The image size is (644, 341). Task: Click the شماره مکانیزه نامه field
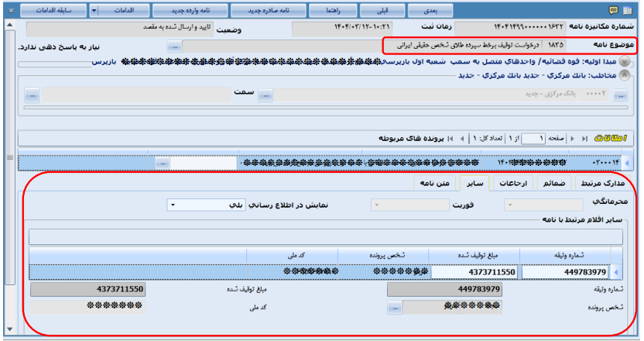click(509, 28)
